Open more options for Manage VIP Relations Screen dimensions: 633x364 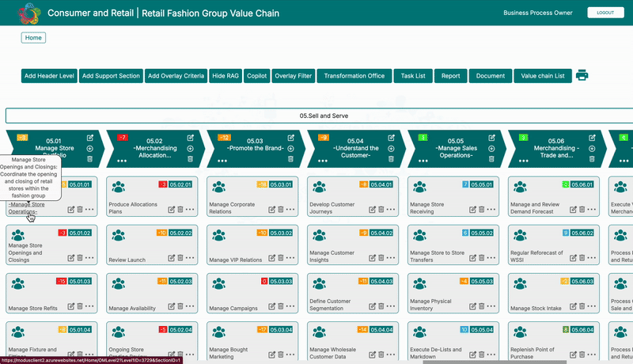[290, 258]
